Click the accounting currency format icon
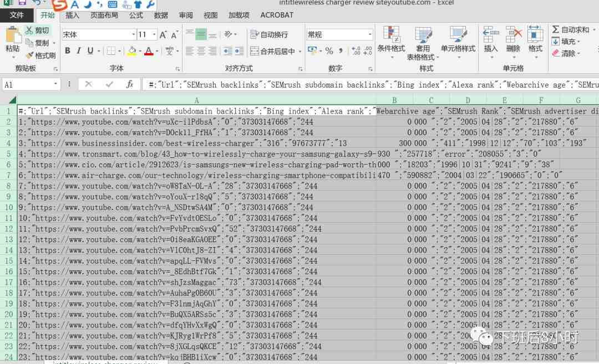Viewport: 599px width, 364px height. 312,51
